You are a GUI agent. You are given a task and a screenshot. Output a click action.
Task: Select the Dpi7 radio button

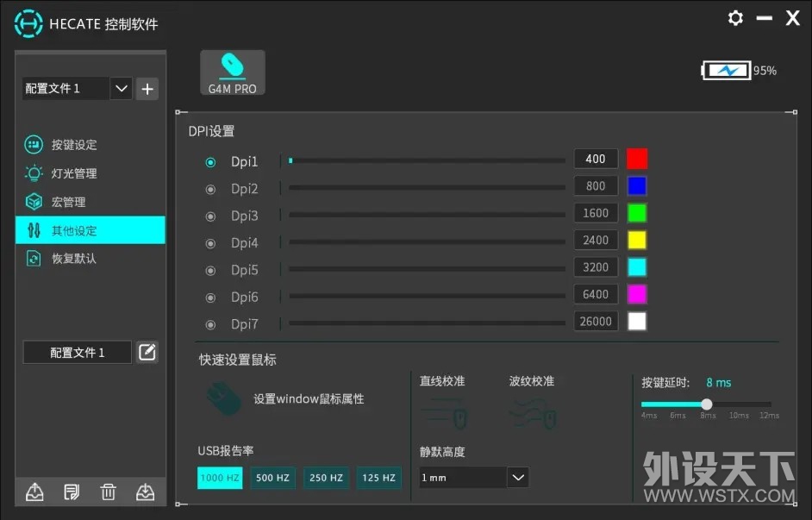(210, 325)
